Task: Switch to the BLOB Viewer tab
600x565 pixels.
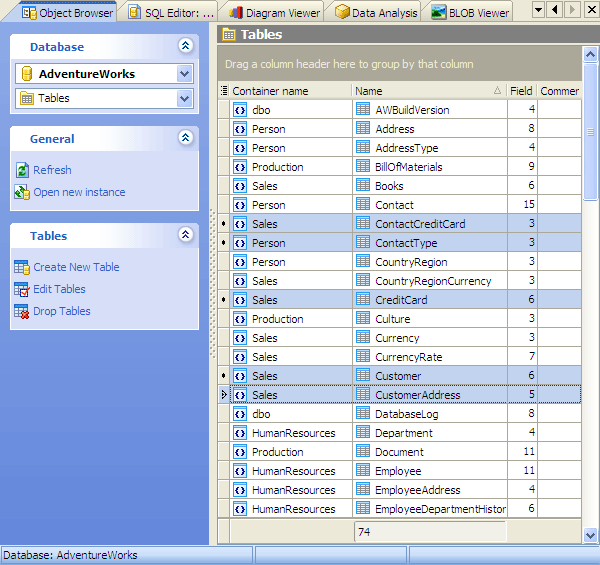Action: tap(470, 13)
